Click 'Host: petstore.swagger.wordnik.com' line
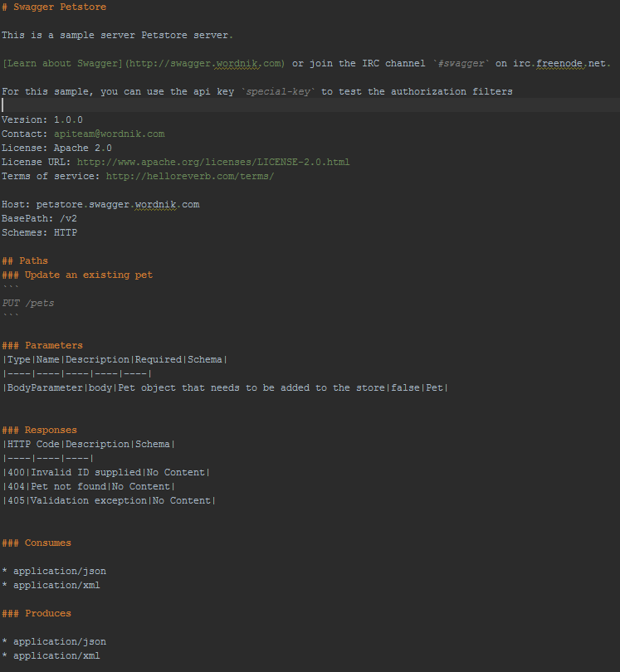Image resolution: width=620 pixels, height=672 pixels. coord(100,204)
